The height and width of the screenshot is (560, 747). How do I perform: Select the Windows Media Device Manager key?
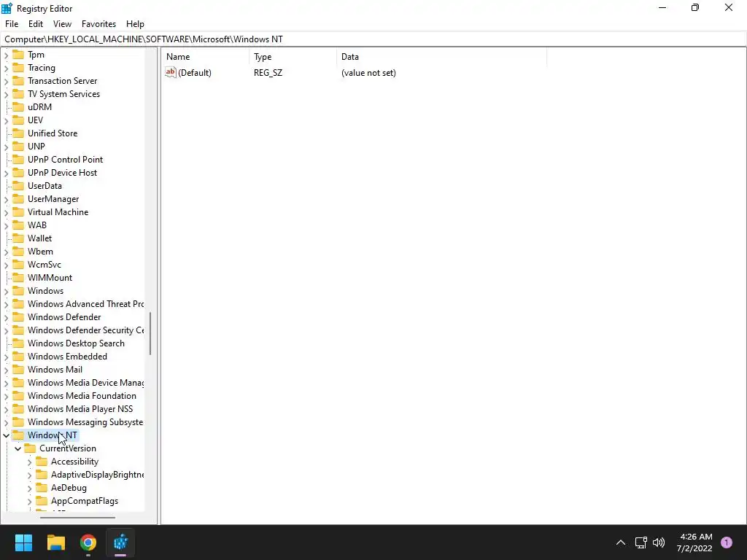(x=85, y=382)
